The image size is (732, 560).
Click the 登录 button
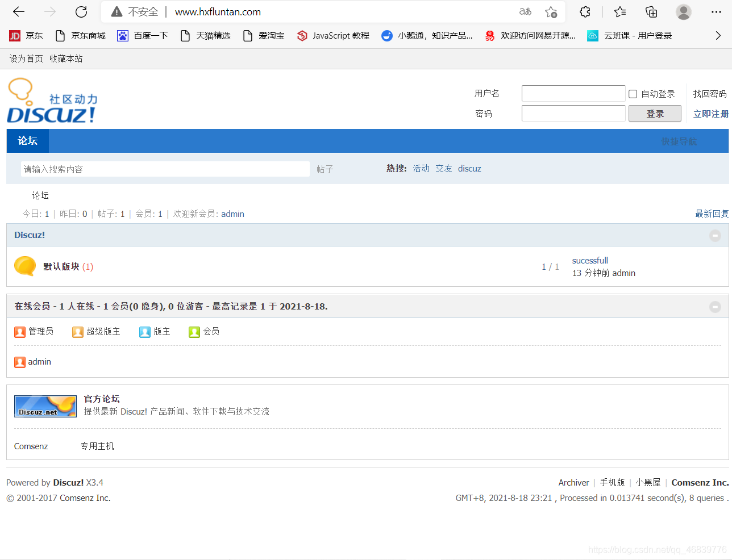click(x=655, y=114)
